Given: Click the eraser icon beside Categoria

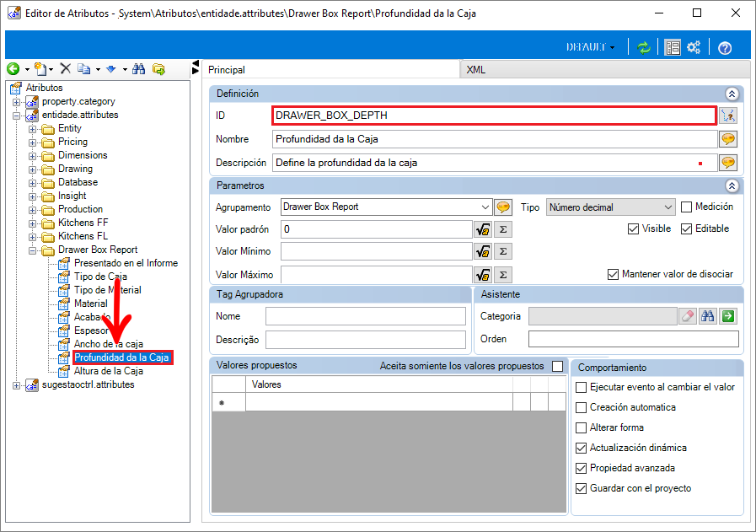Looking at the screenshot, I should (x=688, y=316).
